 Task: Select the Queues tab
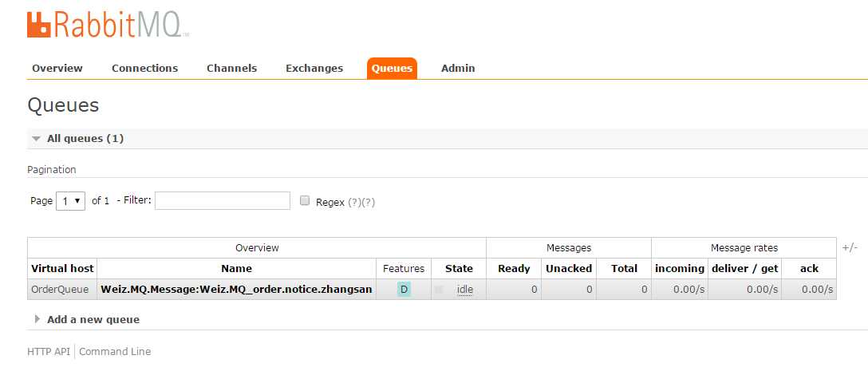(x=392, y=69)
